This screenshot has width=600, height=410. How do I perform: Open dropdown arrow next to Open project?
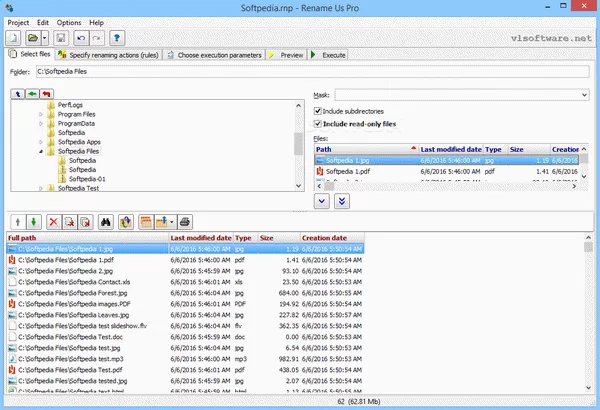point(46,37)
